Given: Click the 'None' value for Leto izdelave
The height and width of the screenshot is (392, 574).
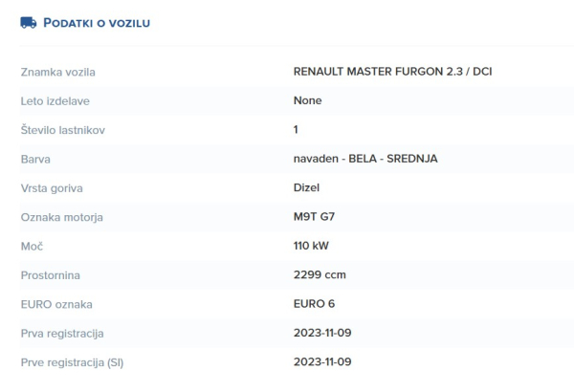Looking at the screenshot, I should click(307, 100).
